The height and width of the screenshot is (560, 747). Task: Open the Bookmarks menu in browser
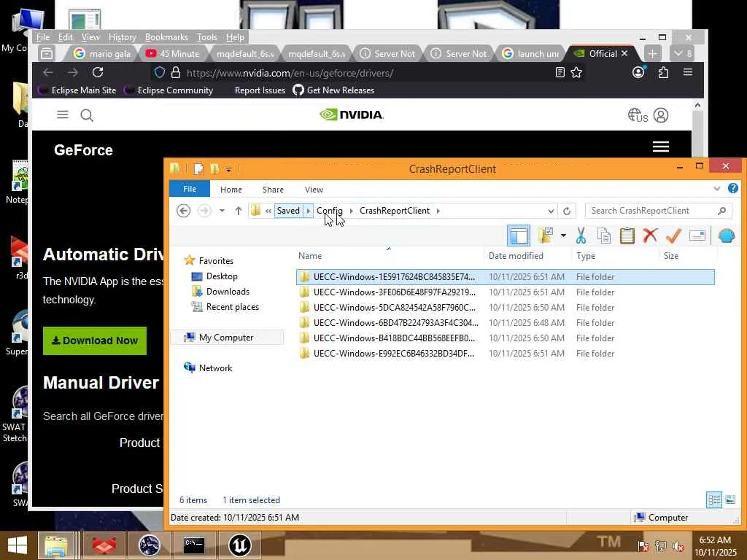pyautogui.click(x=166, y=37)
